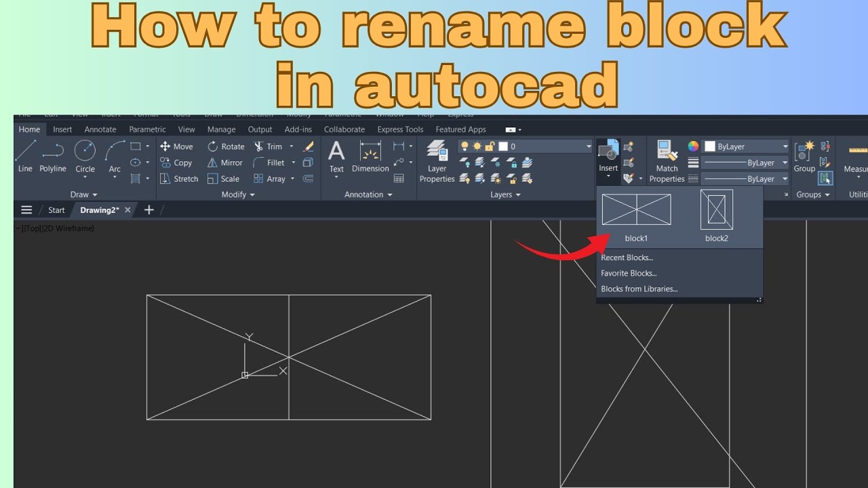Close the Drawing2 tab
Viewport: 868px width, 488px height.
click(x=127, y=210)
